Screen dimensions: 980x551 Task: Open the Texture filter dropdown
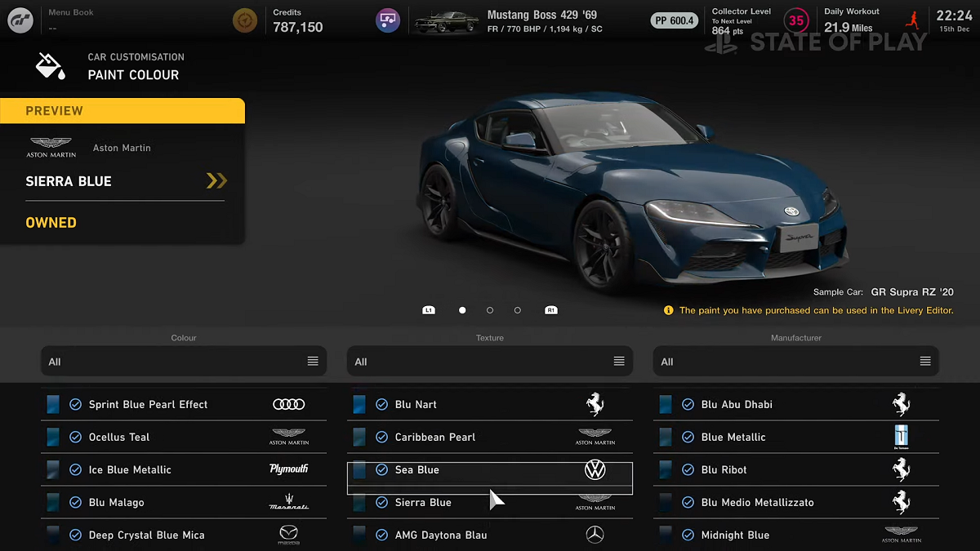click(490, 362)
